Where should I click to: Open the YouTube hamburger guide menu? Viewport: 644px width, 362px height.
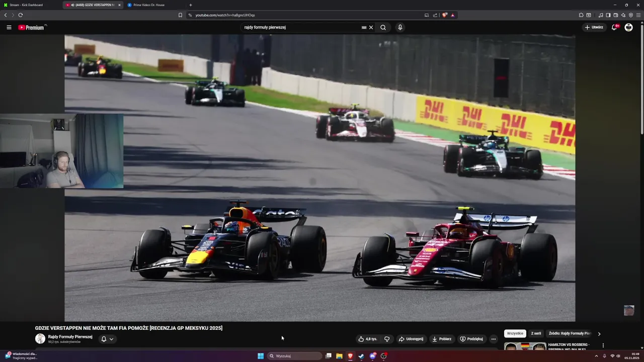(9, 28)
